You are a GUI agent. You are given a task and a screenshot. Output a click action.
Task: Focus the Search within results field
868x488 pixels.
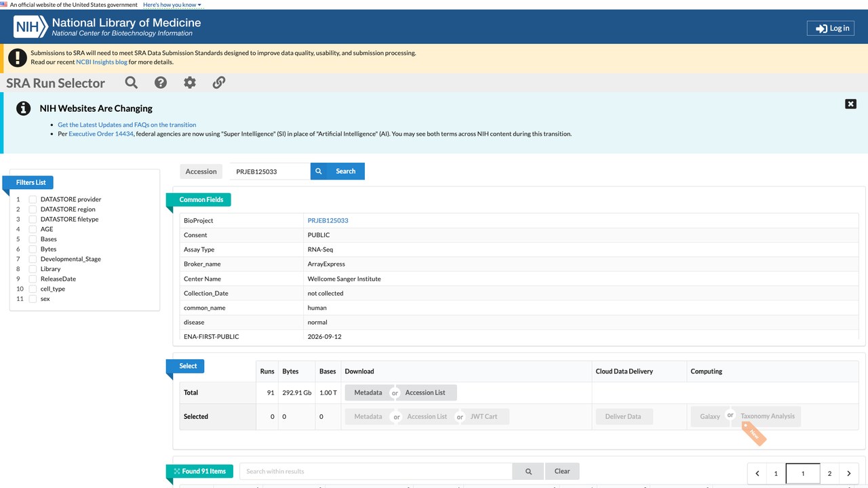click(x=376, y=471)
